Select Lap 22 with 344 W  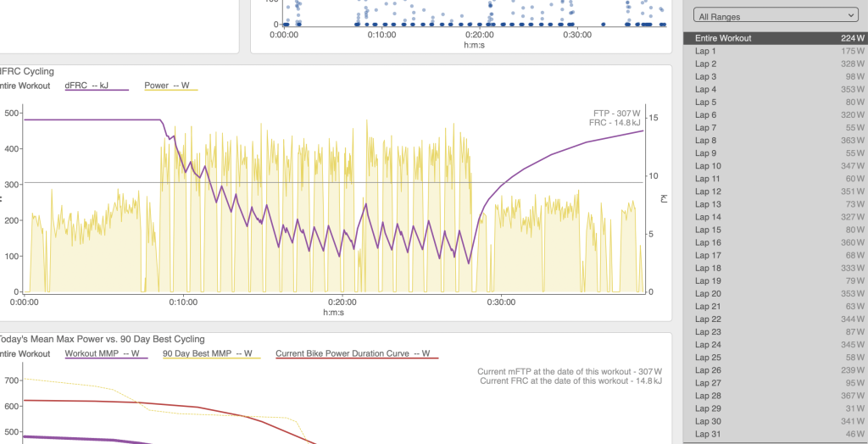point(775,319)
